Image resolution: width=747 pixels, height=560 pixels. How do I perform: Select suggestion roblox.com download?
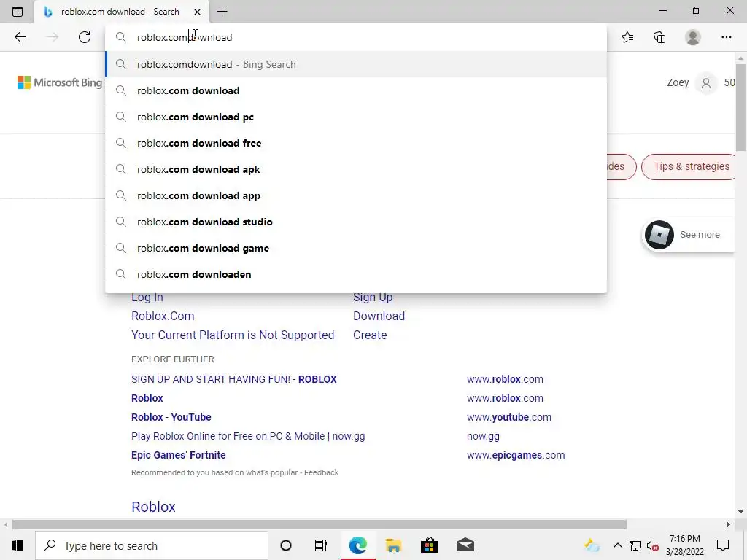[356, 90]
